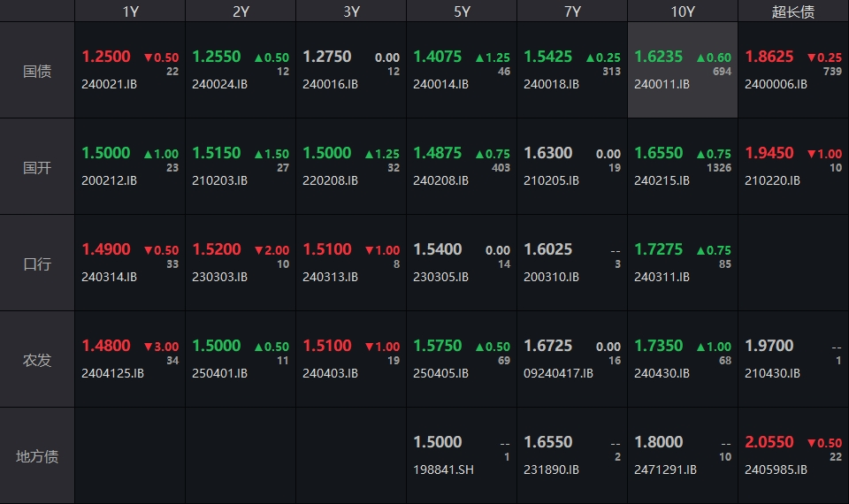Select the 超长债 column header
The height and width of the screenshot is (504, 849).
point(793,11)
